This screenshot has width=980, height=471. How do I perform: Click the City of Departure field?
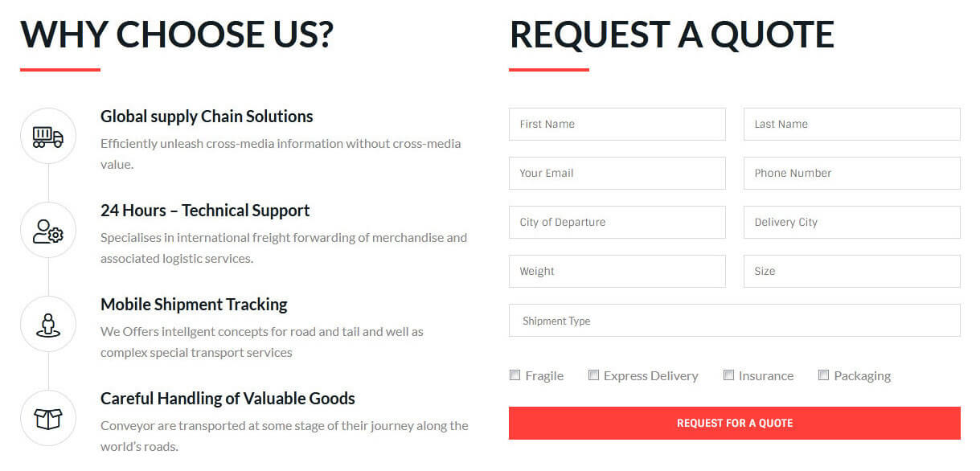pos(617,223)
